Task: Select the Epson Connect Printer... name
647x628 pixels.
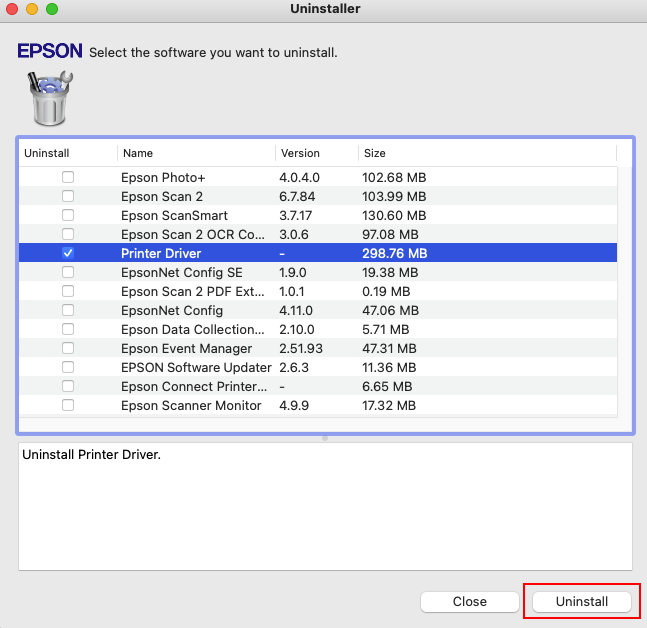Action: pos(194,386)
